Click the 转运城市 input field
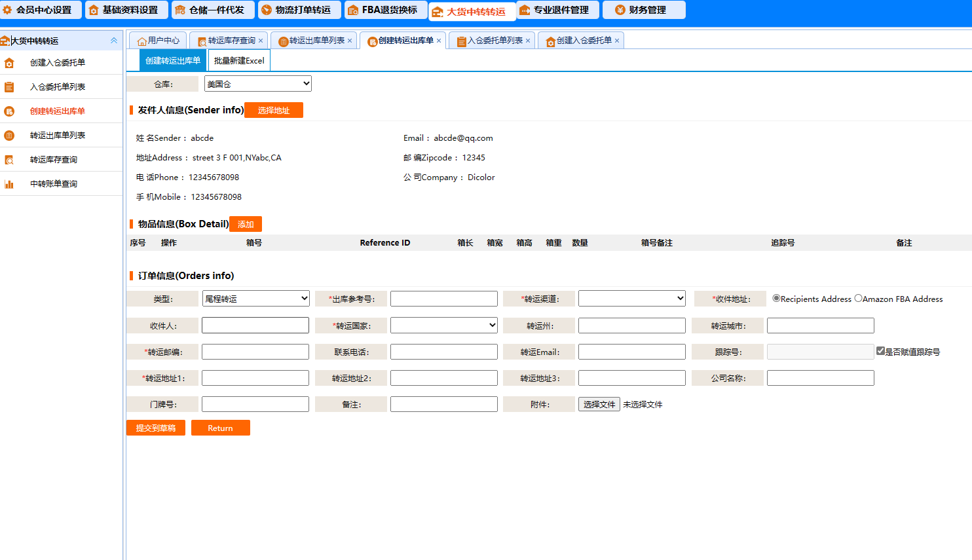 point(821,326)
